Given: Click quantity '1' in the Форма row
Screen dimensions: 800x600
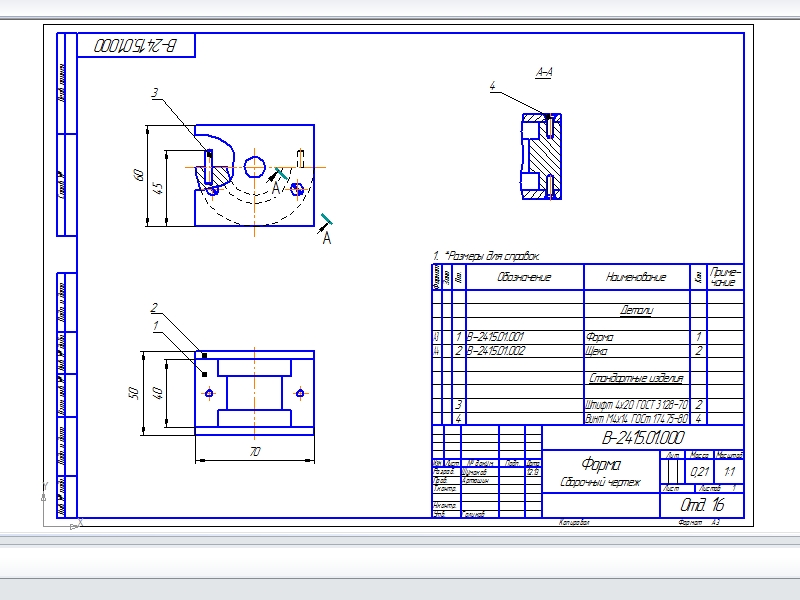Looking at the screenshot, I should [x=698, y=337].
